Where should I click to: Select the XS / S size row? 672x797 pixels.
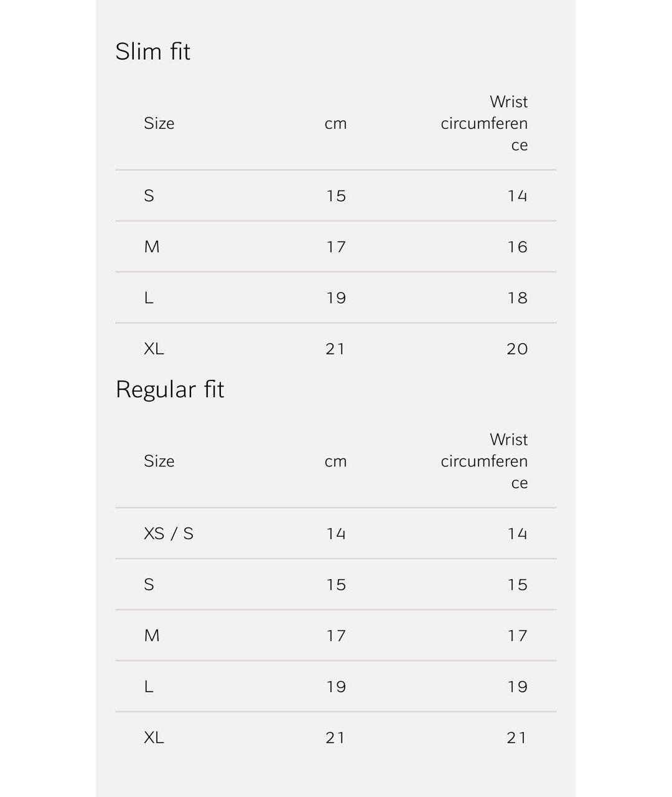tap(169, 534)
